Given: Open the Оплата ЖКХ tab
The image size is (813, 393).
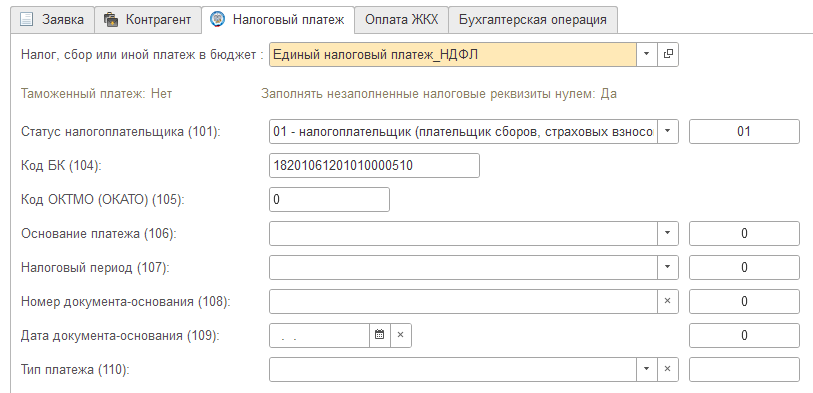Looking at the screenshot, I should pyautogui.click(x=401, y=20).
